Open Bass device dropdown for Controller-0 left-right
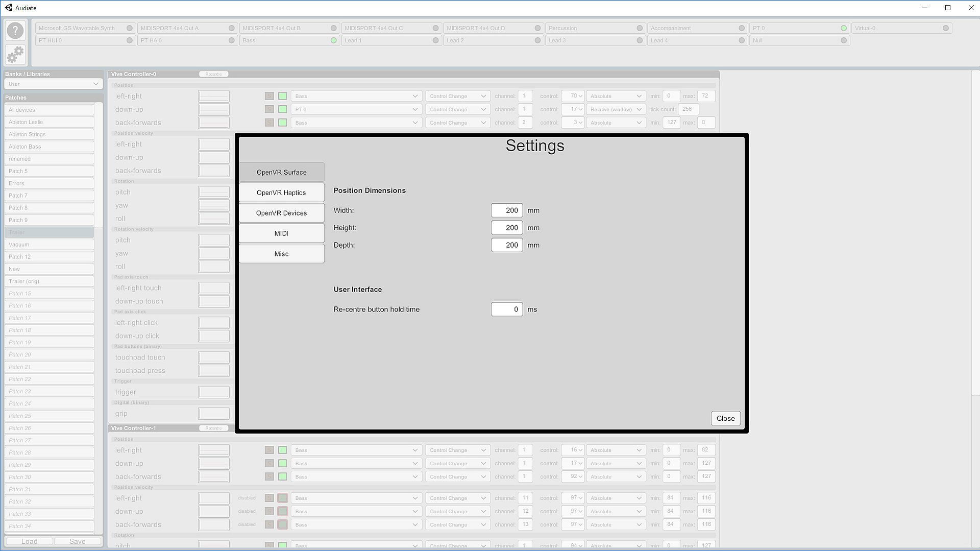980x551 pixels. pyautogui.click(x=356, y=96)
